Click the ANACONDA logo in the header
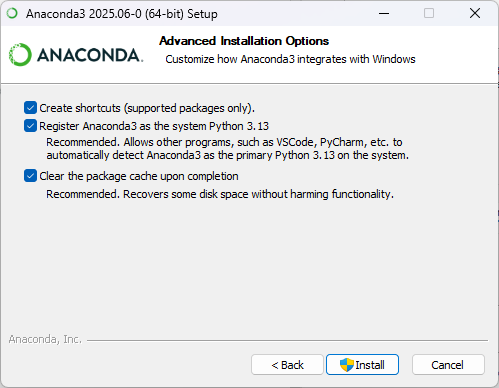Screen dimensions: 499x388 coord(76,55)
